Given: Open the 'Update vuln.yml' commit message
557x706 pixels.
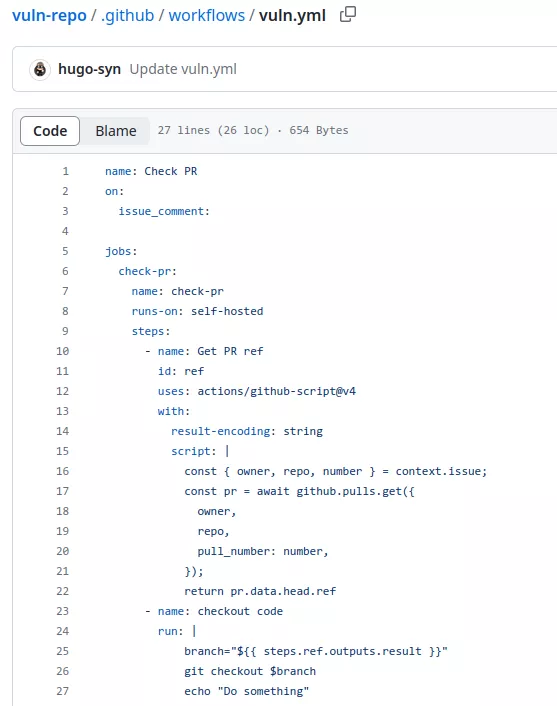Looking at the screenshot, I should click(183, 69).
